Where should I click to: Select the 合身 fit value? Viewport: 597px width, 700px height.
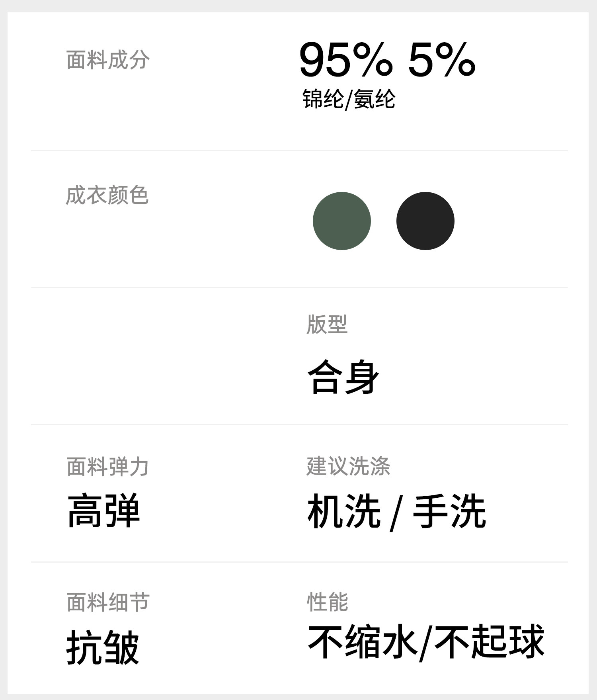343,377
